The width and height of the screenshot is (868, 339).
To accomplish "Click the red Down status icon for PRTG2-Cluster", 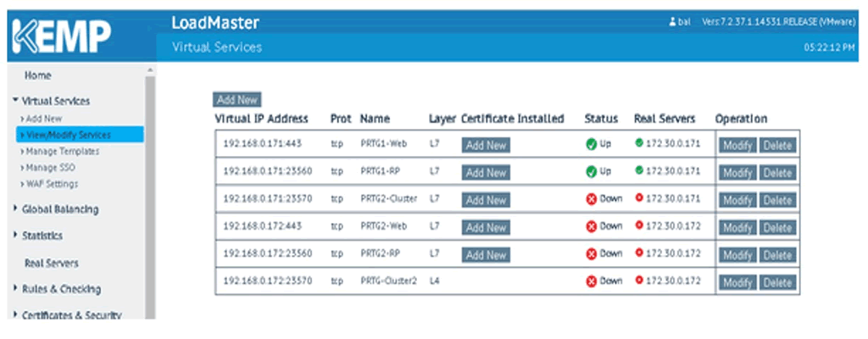I will pos(591,200).
